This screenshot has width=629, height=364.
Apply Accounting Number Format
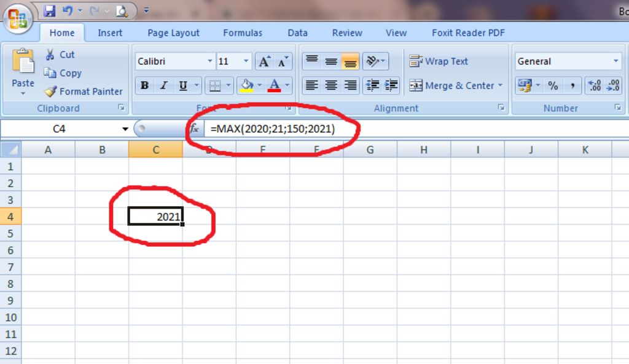pyautogui.click(x=525, y=85)
